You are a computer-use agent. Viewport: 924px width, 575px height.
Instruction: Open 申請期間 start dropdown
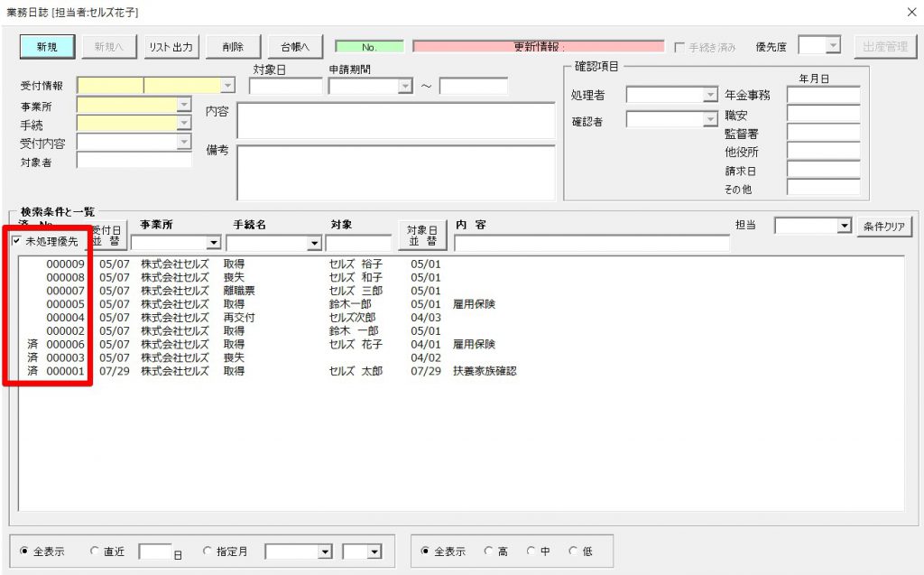(405, 86)
